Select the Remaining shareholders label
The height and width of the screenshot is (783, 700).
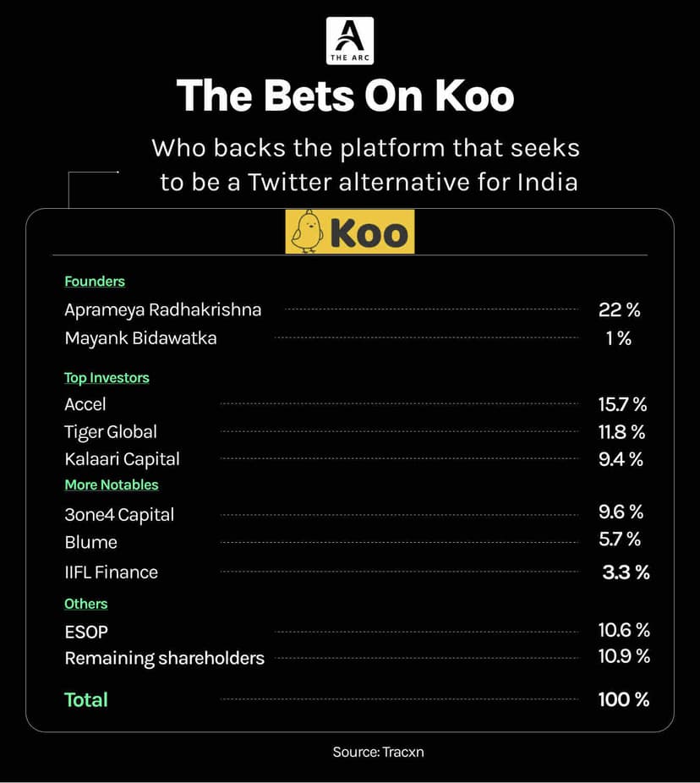[x=165, y=658]
